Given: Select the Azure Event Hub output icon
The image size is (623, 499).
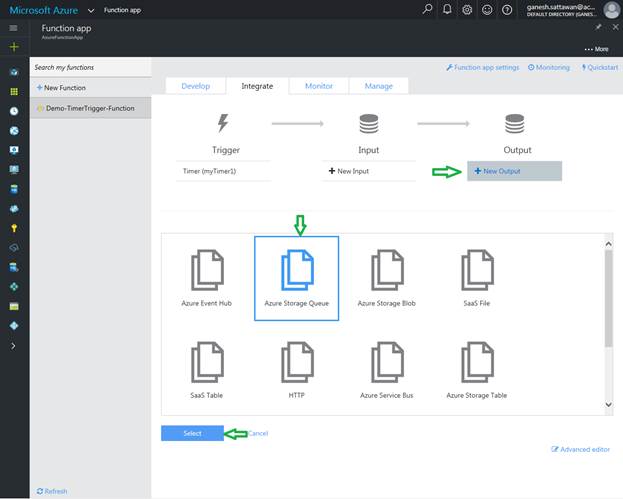Looking at the screenshot, I should tap(206, 271).
